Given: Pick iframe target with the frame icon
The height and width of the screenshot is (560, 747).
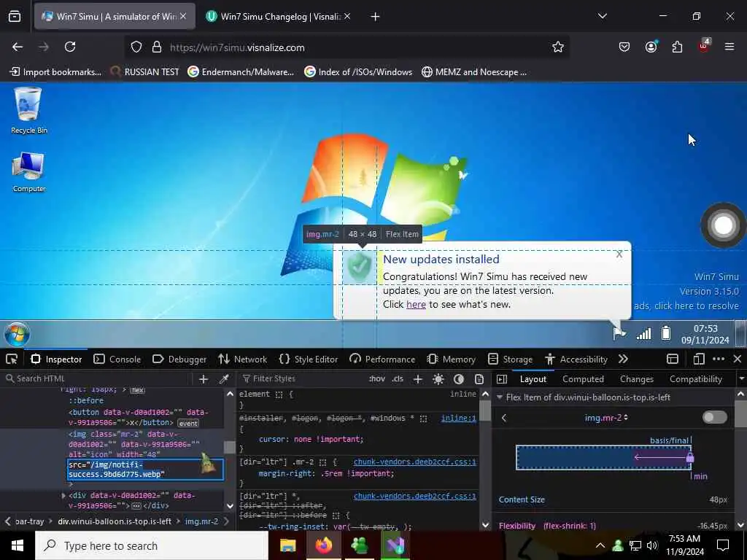Looking at the screenshot, I should 673,359.
